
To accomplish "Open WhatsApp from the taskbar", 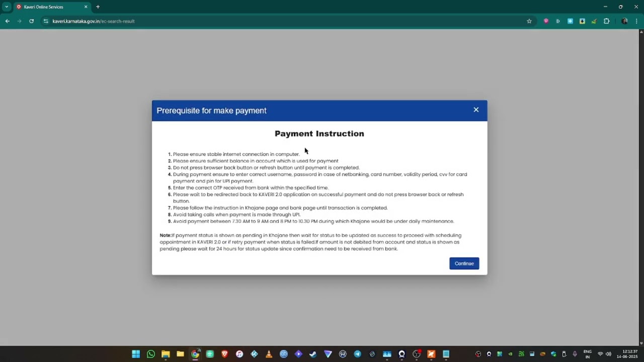I will [151, 354].
